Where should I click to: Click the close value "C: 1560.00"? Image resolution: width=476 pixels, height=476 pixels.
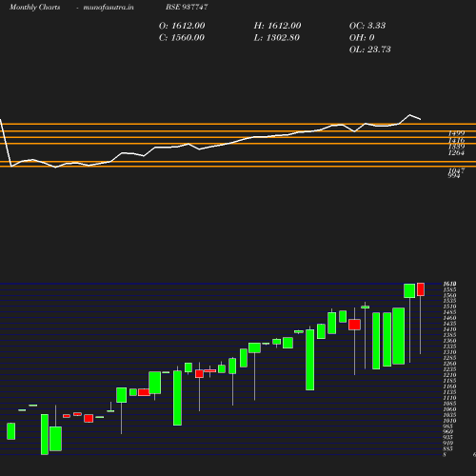pos(182,37)
